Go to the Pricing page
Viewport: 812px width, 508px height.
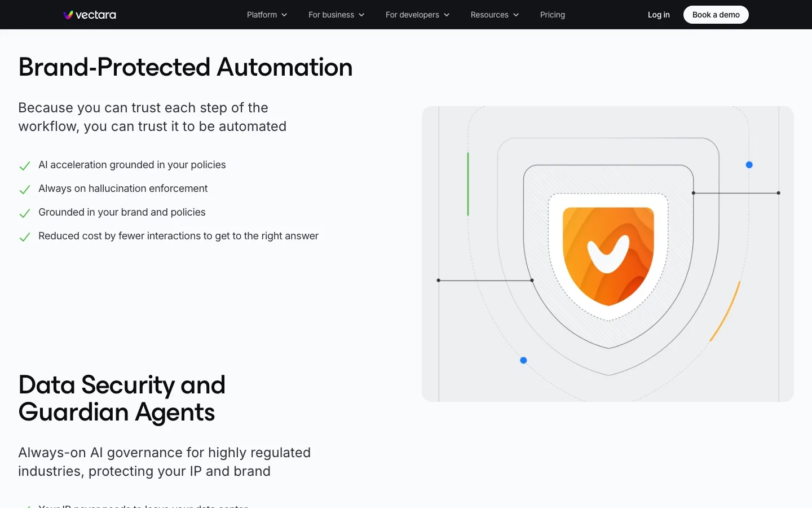pyautogui.click(x=553, y=15)
